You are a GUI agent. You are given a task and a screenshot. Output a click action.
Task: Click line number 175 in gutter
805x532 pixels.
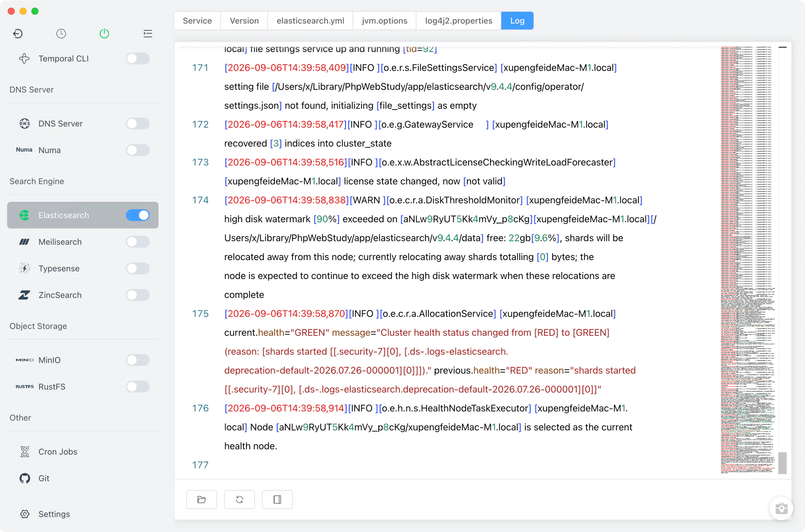[x=200, y=314]
